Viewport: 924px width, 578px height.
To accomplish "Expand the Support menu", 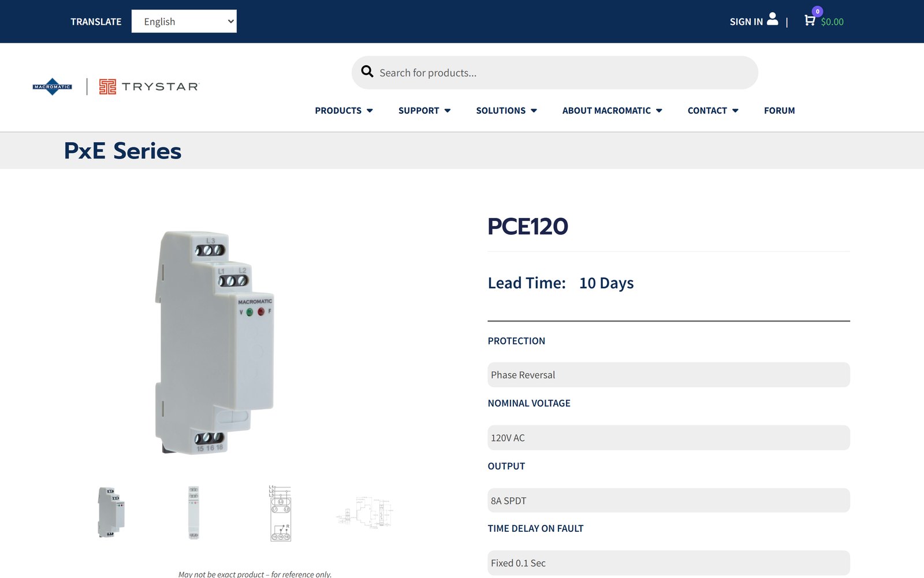I will pyautogui.click(x=424, y=110).
